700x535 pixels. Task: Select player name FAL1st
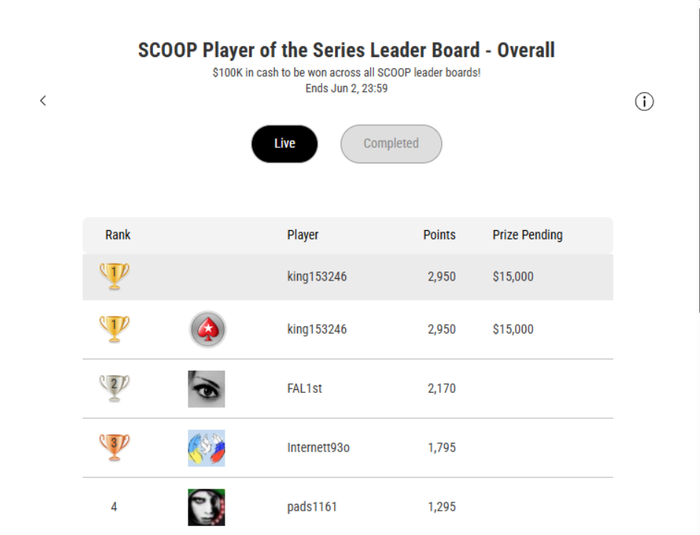coord(305,389)
